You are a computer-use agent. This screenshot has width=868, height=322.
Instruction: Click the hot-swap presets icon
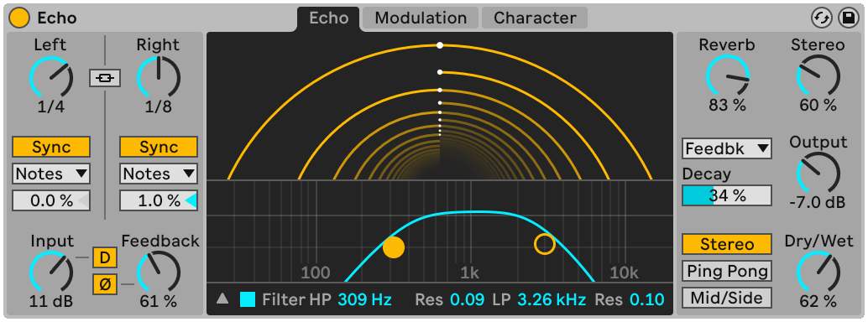pyautogui.click(x=822, y=18)
